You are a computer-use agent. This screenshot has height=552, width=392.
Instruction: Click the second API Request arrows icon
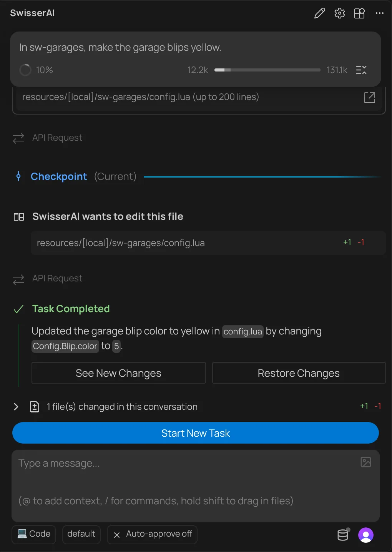click(x=18, y=279)
